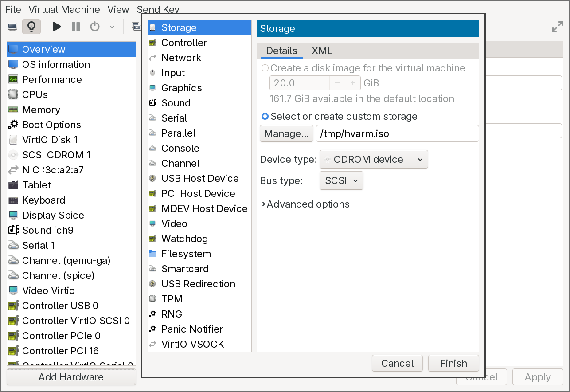Viewport: 570px width, 392px height.
Task: Click the Pause virtual machine icon
Action: coord(76,27)
